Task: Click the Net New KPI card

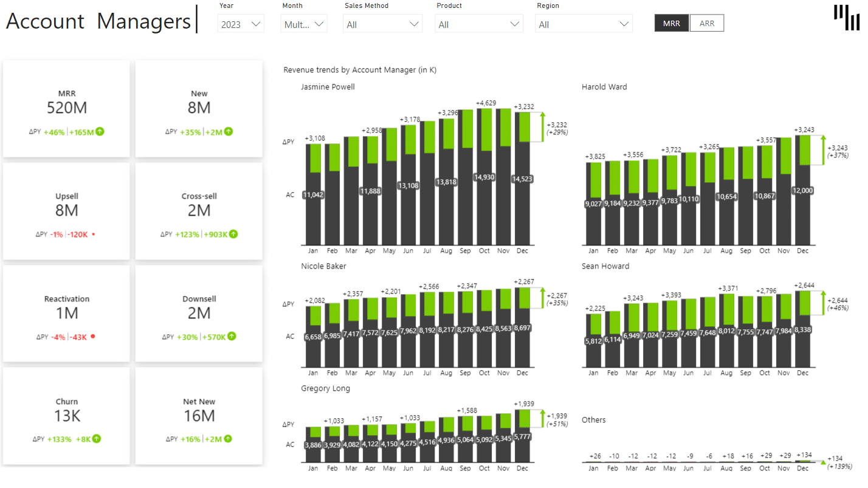Action: (199, 416)
